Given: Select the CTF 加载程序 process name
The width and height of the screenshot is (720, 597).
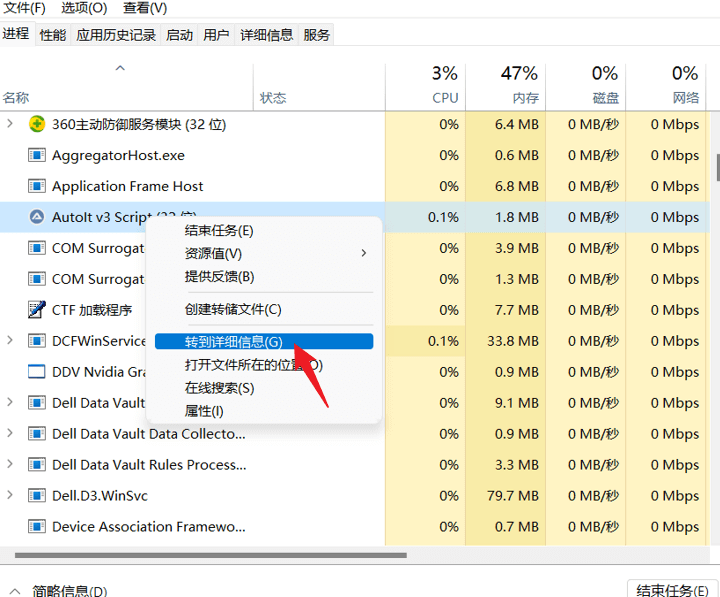Looking at the screenshot, I should pyautogui.click(x=92, y=310).
